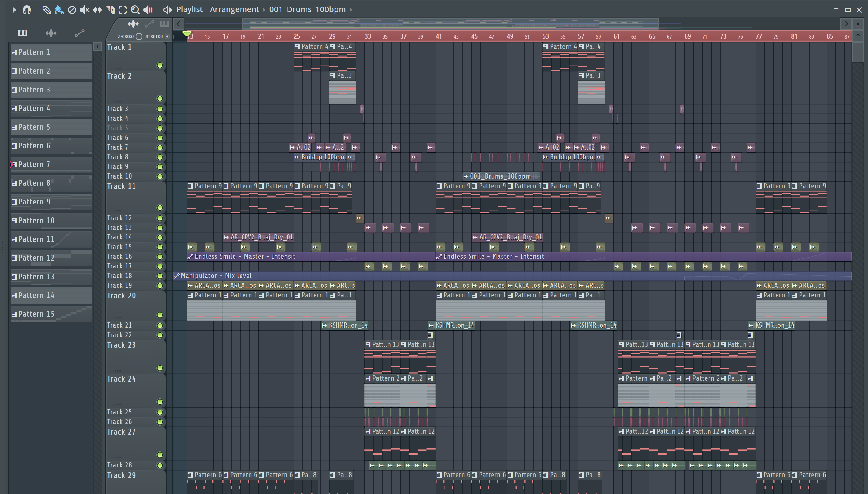Toggle the magnet snap icon

coord(27,10)
